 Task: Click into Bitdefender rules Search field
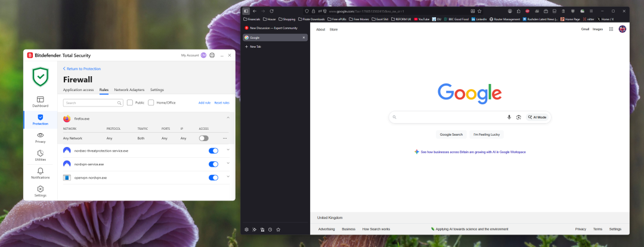point(93,103)
